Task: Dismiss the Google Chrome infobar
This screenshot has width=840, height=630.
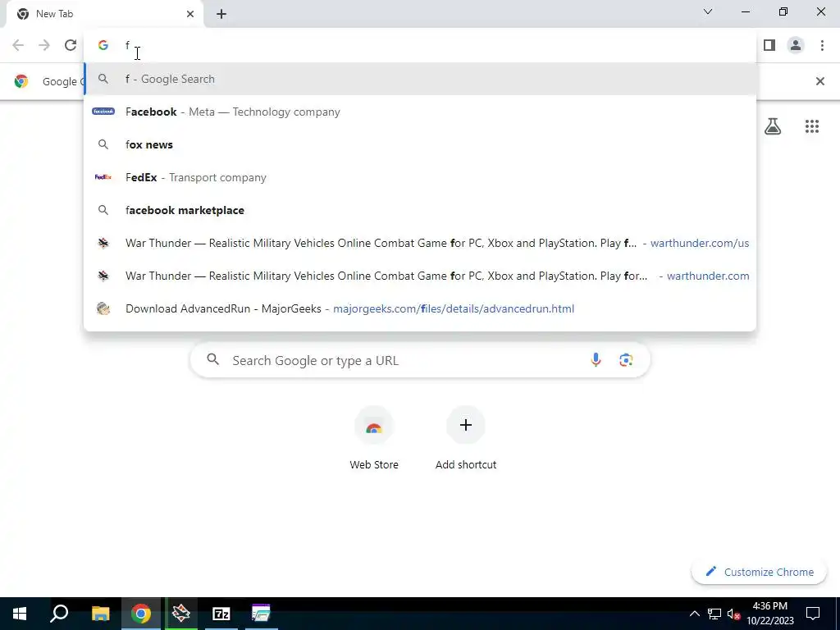Action: [819, 81]
